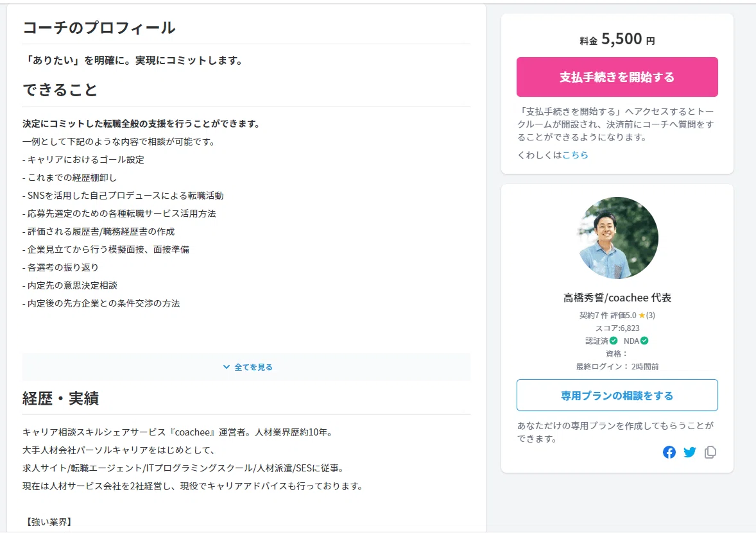Click the green checkmark beside NDA
This screenshot has width=756, height=533.
(x=644, y=341)
